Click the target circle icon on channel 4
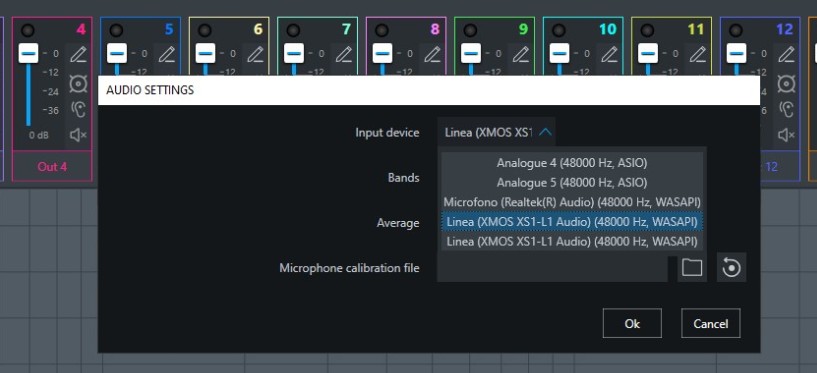The width and height of the screenshot is (817, 373). coord(78,83)
